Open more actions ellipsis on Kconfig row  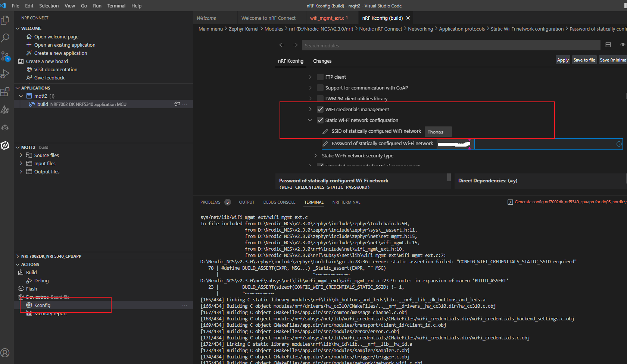(x=185, y=305)
